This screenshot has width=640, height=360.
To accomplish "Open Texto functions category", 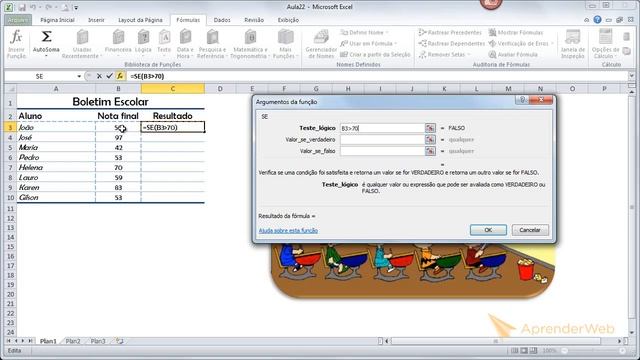I will point(164,44).
